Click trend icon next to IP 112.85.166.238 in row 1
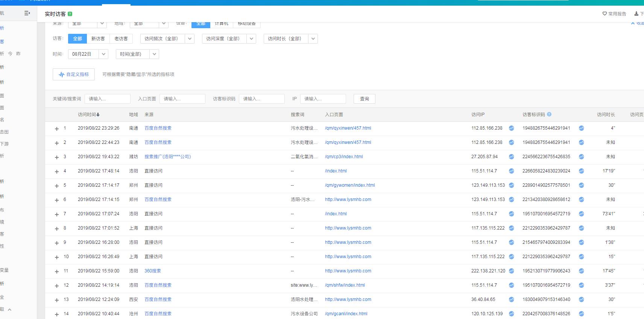This screenshot has height=319, width=644. 511,128
